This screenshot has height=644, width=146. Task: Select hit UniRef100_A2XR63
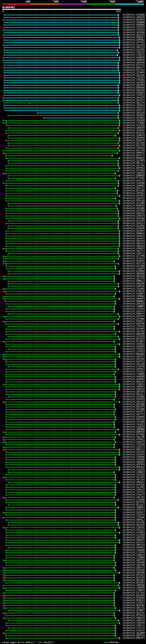coord(133,82)
